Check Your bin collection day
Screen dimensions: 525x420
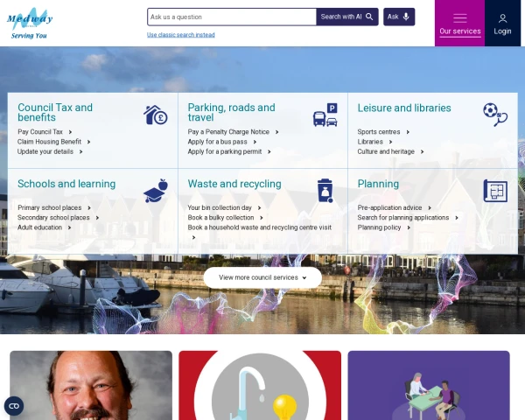coord(220,207)
